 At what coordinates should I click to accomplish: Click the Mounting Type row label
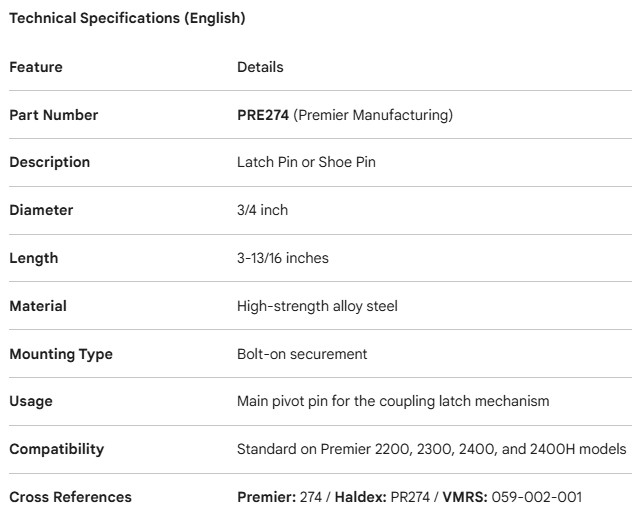61,354
